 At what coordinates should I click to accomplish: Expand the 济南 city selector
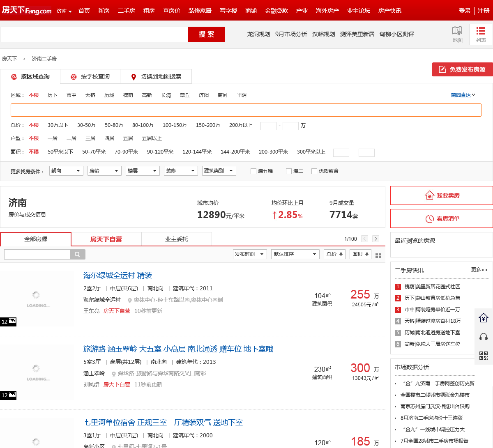point(64,11)
